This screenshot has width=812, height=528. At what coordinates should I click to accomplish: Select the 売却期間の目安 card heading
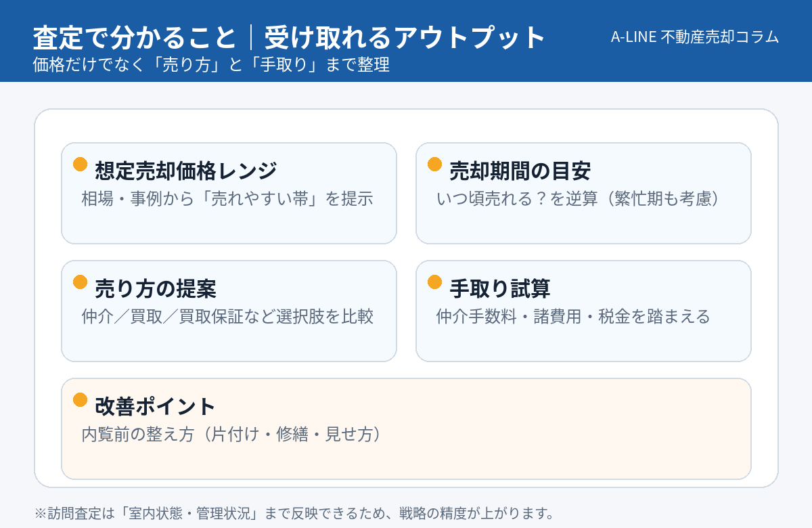[520, 171]
